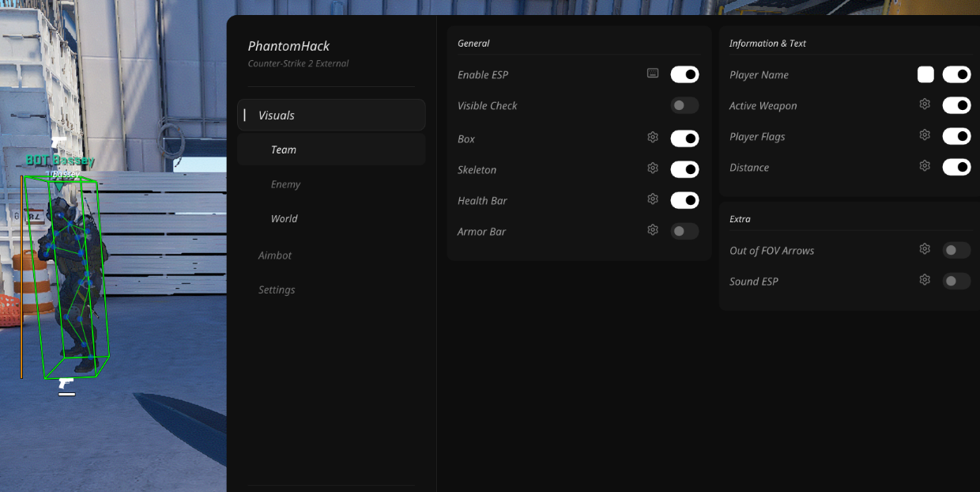The image size is (980, 492).
Task: Open the gear settings for Health Bar
Action: (653, 199)
